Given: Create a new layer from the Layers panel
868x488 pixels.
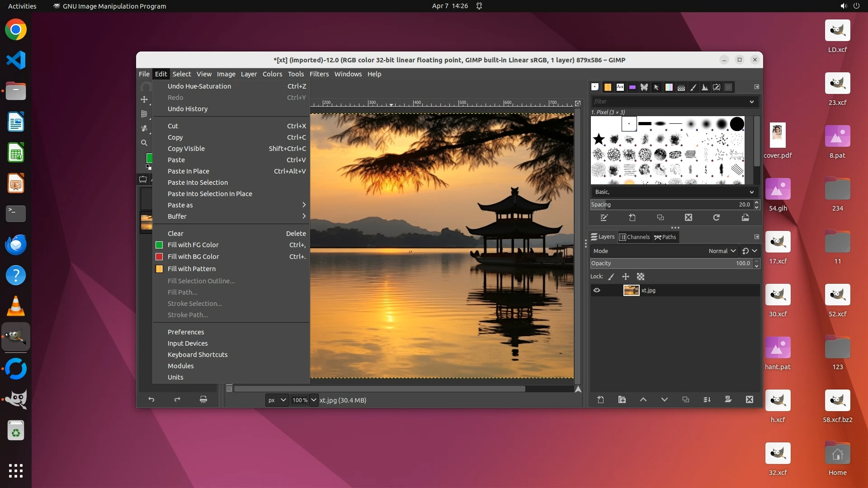Looking at the screenshot, I should click(x=600, y=399).
